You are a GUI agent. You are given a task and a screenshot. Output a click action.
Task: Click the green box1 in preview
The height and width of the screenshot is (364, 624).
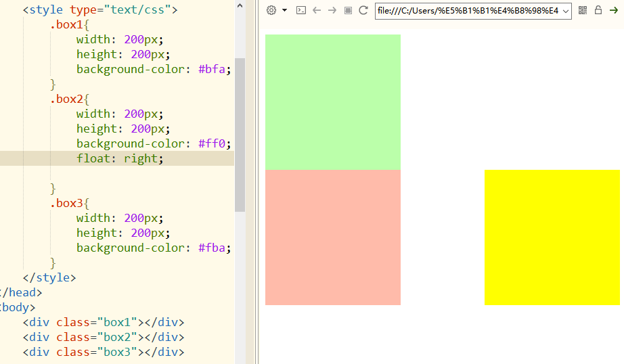[333, 102]
